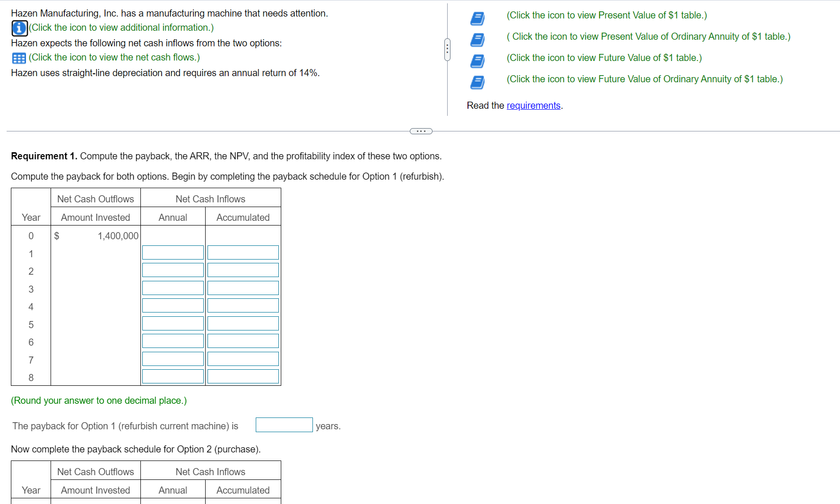Click the first table's 'Net Cash Inflows' header
840x504 pixels.
tap(210, 199)
